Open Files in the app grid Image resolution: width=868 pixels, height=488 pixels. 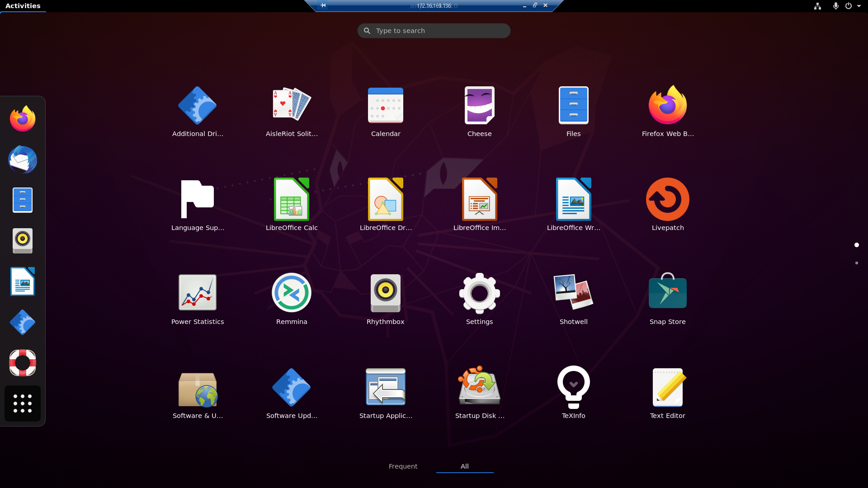(x=574, y=112)
